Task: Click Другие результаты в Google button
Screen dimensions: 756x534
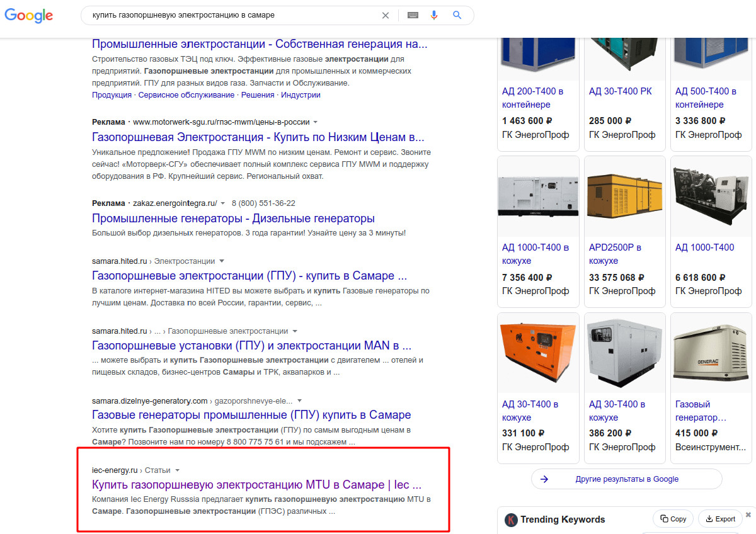Action: coord(627,479)
